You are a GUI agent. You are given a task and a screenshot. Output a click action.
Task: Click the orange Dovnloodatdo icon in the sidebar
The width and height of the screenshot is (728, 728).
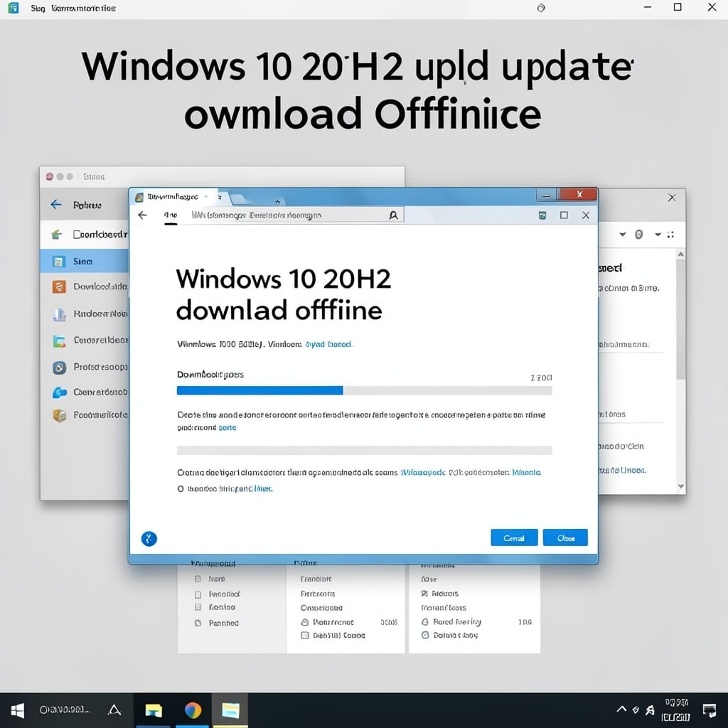pos(59,287)
